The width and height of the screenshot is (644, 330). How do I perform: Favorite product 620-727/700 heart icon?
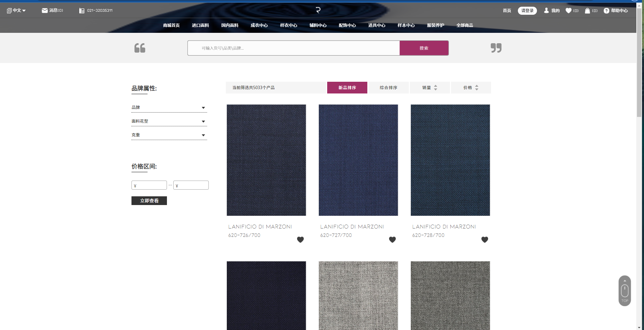(x=392, y=240)
